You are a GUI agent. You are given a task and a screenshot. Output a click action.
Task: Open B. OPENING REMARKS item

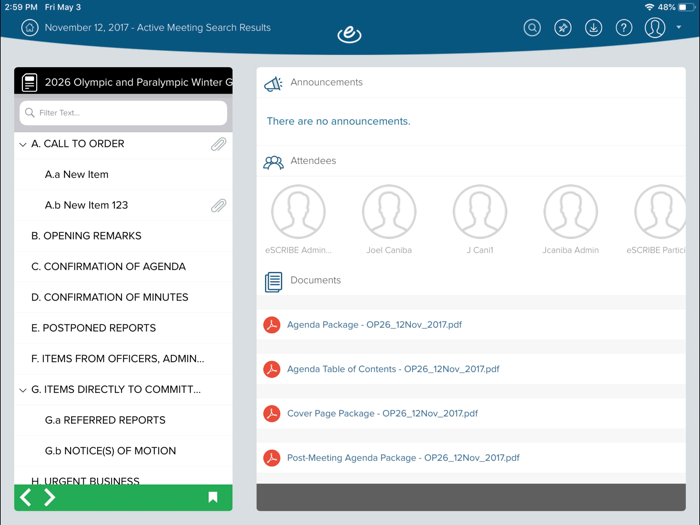123,236
